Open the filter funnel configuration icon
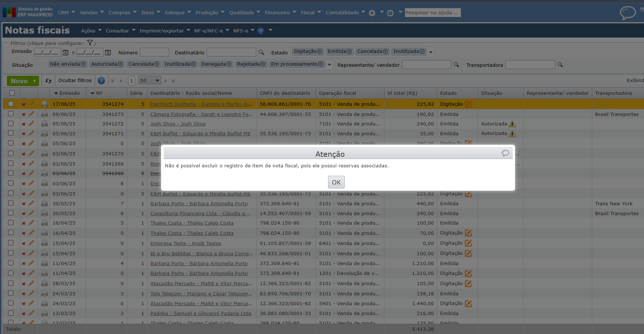 tap(90, 43)
